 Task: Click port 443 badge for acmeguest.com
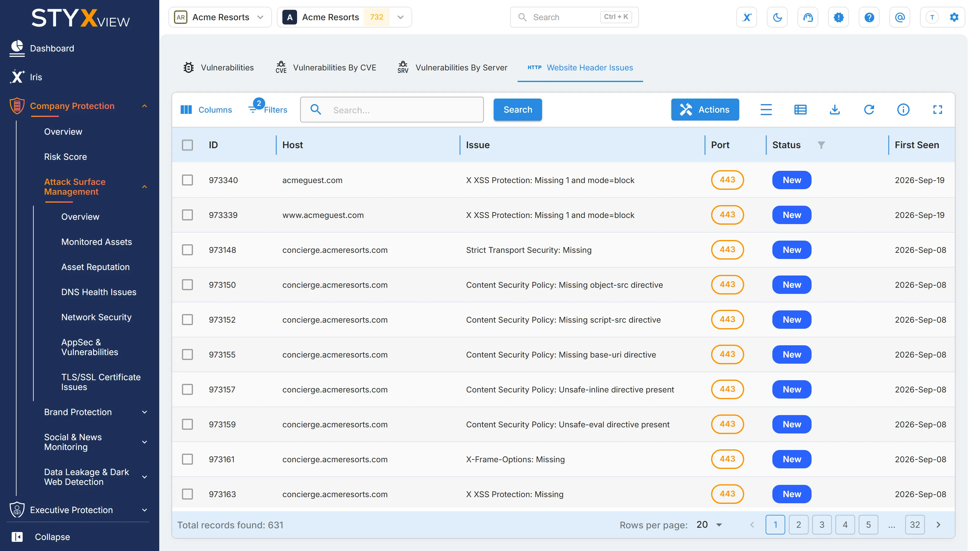tap(727, 180)
